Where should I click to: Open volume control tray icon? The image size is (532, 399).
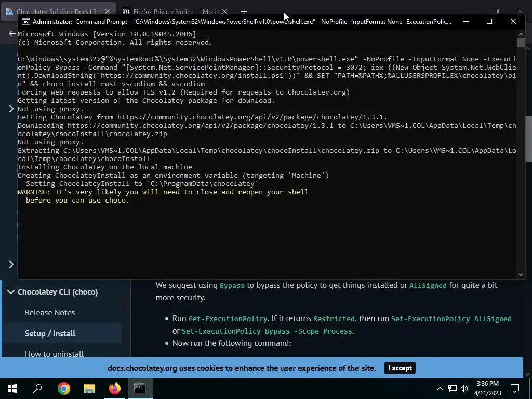(464, 389)
